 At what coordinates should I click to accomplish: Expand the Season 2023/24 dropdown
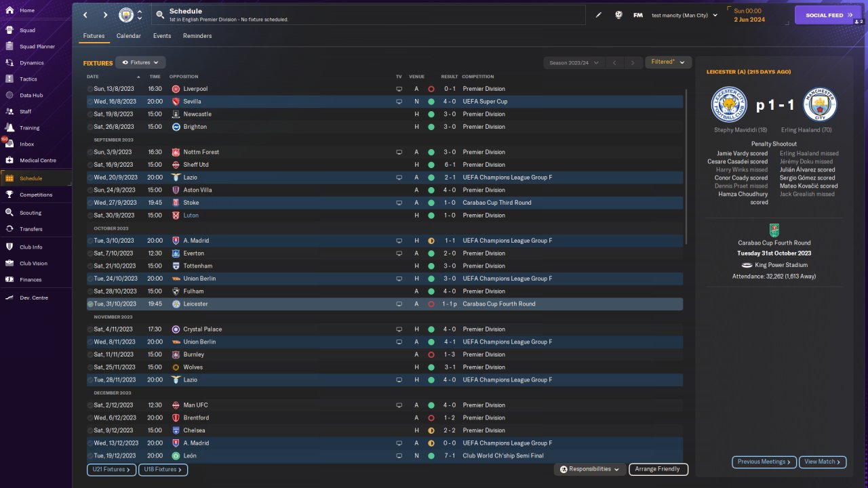[x=574, y=62]
